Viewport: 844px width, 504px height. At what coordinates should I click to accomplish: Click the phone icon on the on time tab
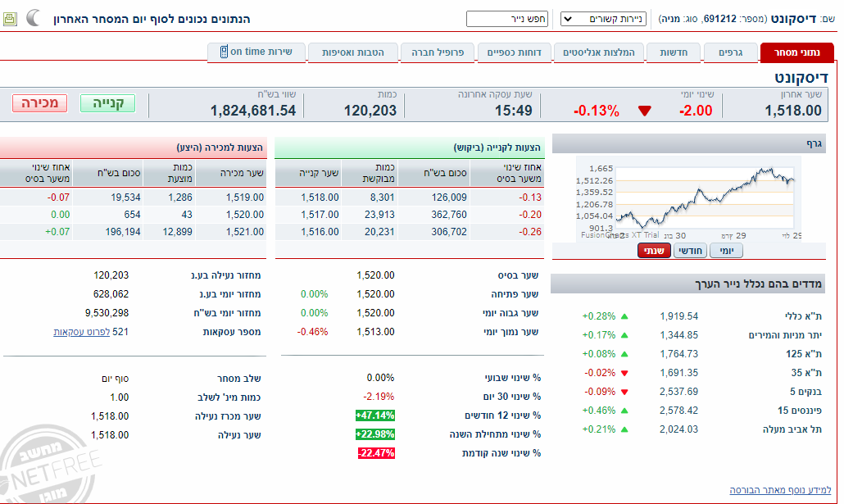pyautogui.click(x=224, y=52)
